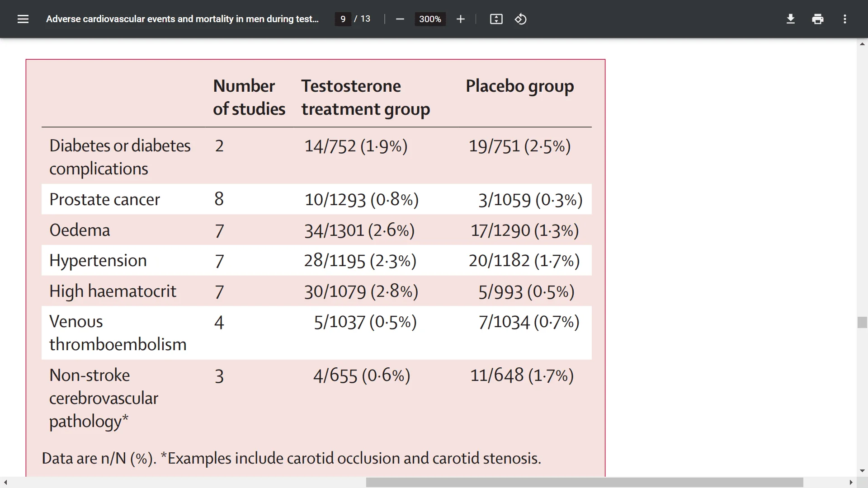Click the total pages '/ 13' label

pos(362,19)
